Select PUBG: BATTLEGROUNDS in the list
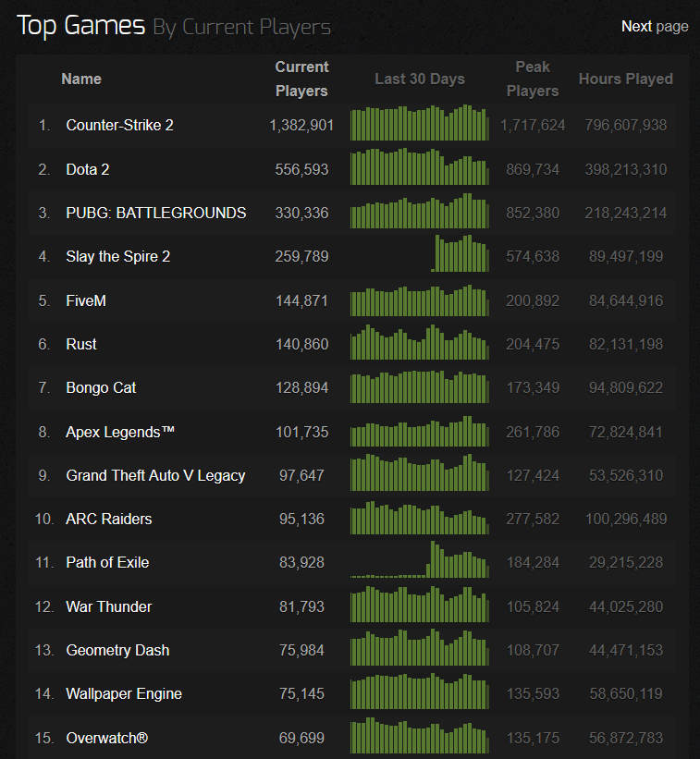 (156, 213)
